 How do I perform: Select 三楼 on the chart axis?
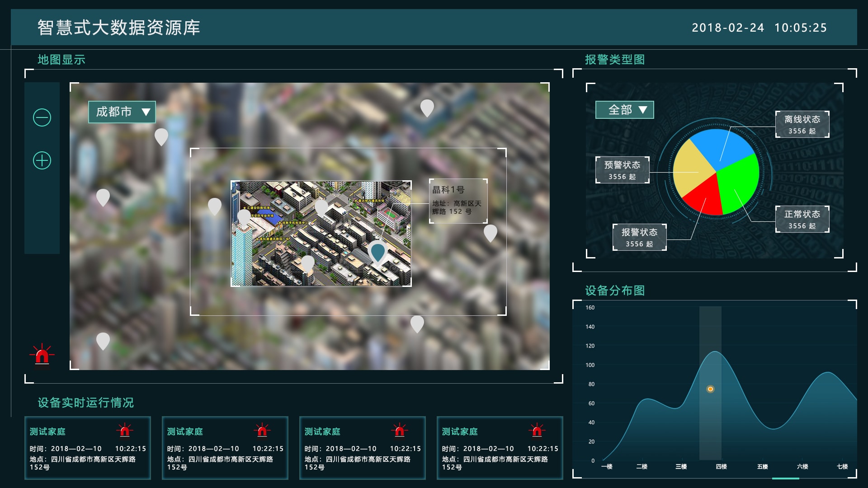(681, 467)
